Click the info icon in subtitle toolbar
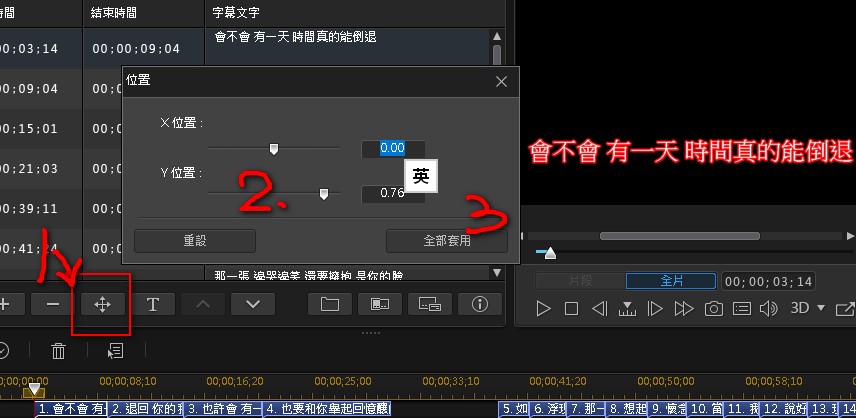Viewport: 856px width, 418px height. [479, 304]
